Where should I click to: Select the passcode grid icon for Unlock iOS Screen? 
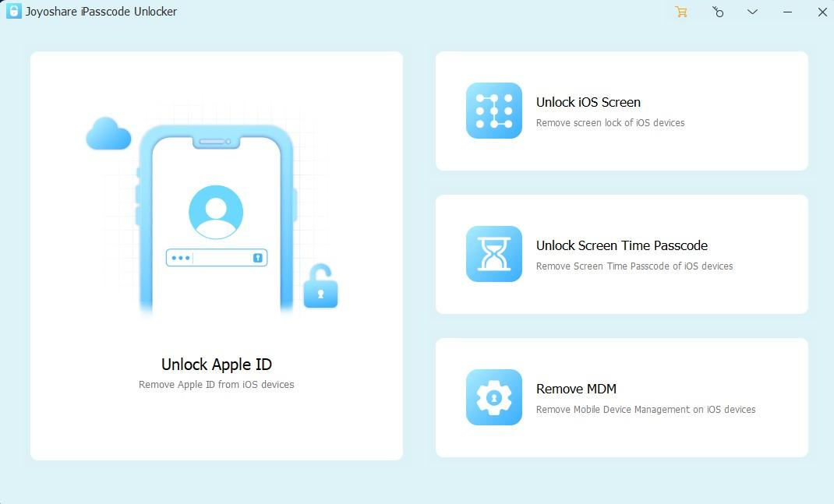pyautogui.click(x=493, y=111)
